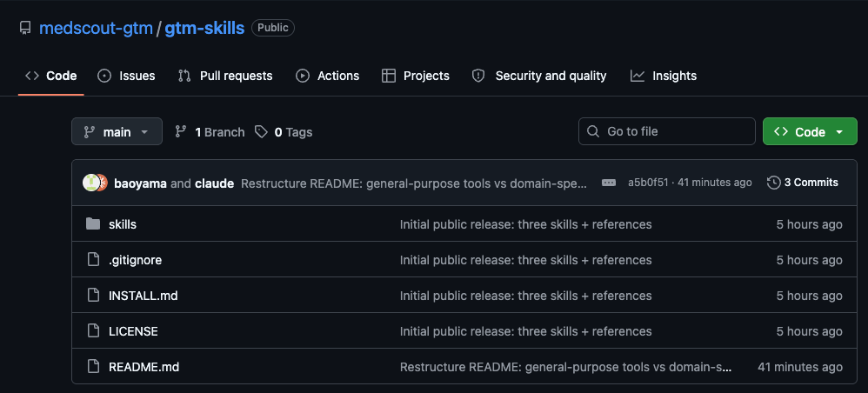Open the LICENSE file
Screen dimensions: 868x393
tap(133, 331)
